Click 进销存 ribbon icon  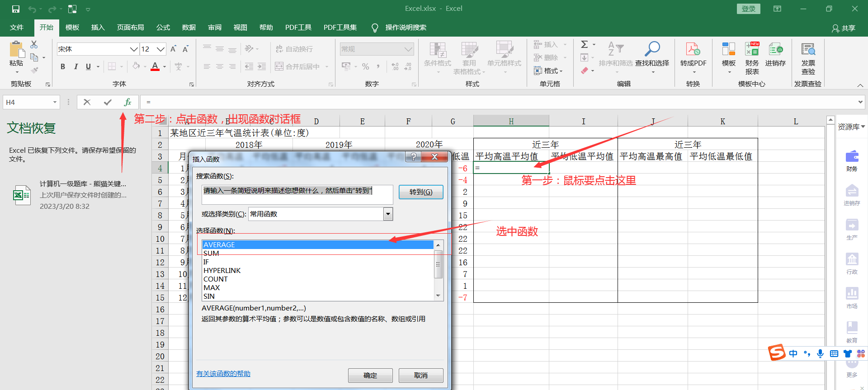click(x=775, y=48)
